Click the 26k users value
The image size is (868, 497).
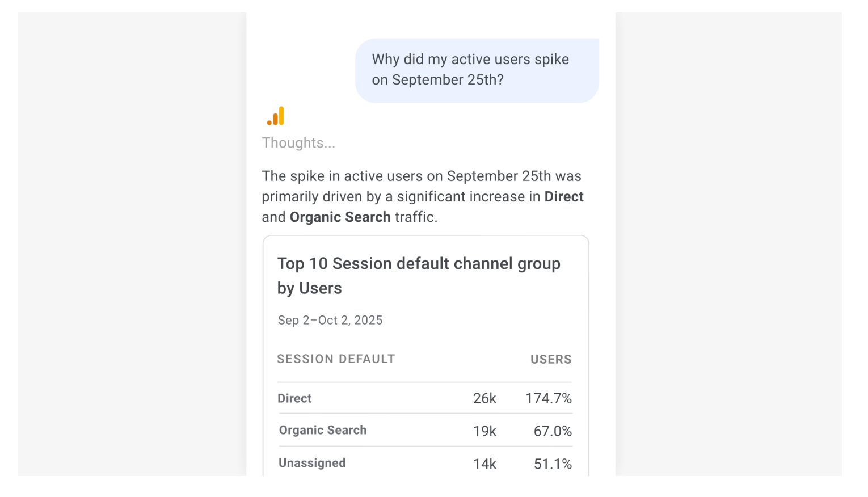484,399
